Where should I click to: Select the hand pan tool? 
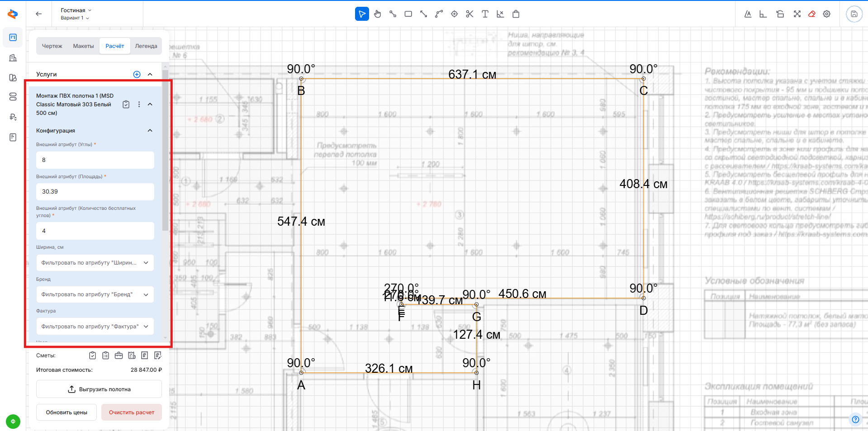[x=378, y=14]
